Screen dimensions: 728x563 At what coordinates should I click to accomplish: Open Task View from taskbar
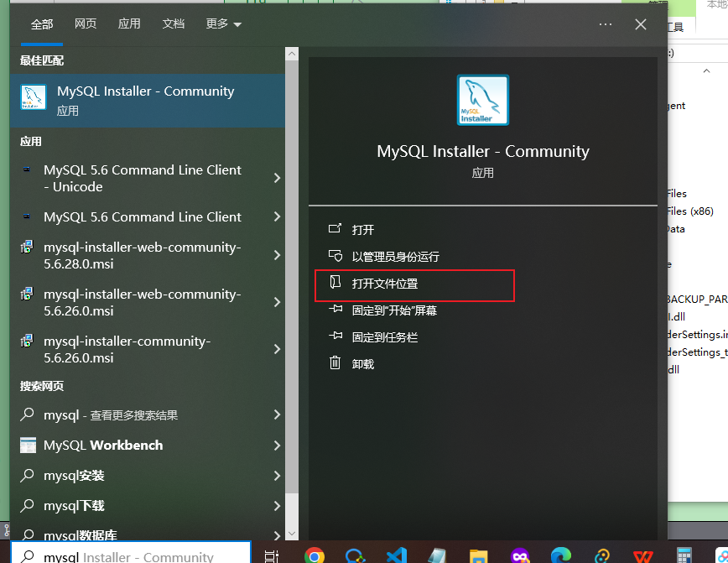click(x=271, y=555)
